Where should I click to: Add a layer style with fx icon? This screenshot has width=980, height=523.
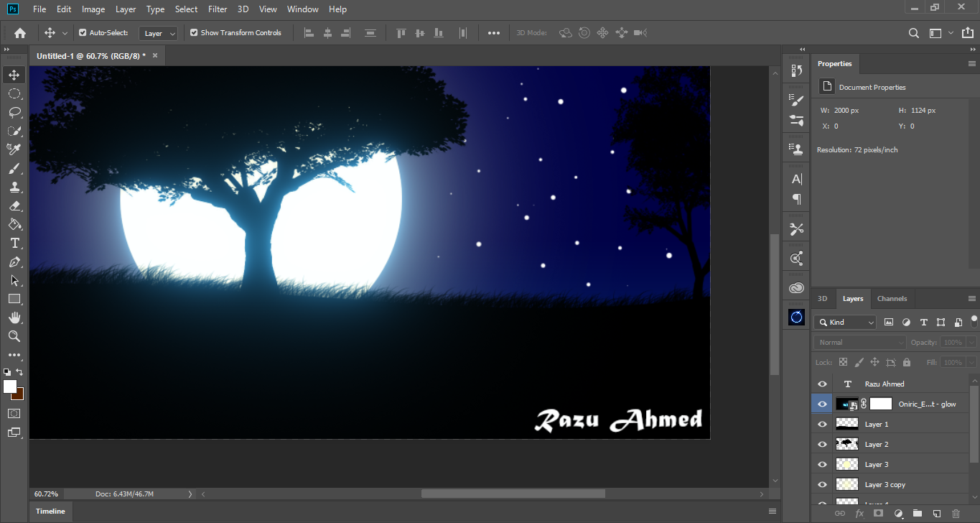859,514
